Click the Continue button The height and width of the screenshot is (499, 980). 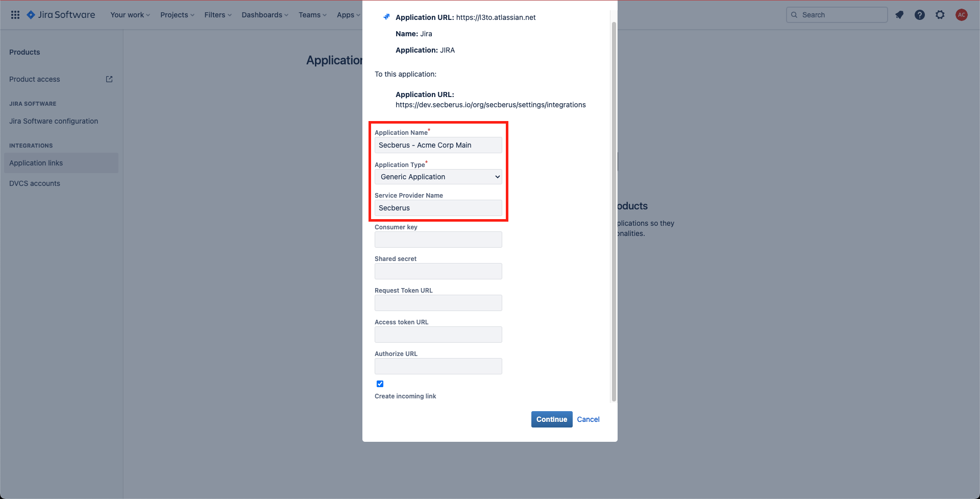(552, 419)
